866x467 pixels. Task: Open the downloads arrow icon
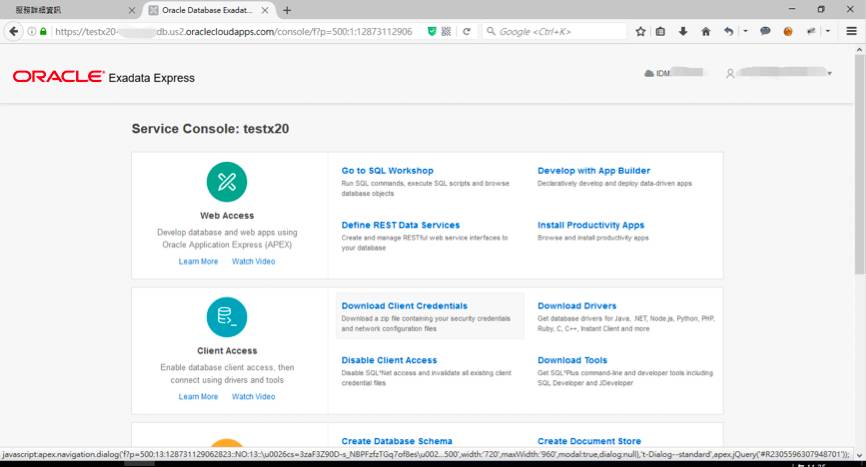click(x=683, y=31)
